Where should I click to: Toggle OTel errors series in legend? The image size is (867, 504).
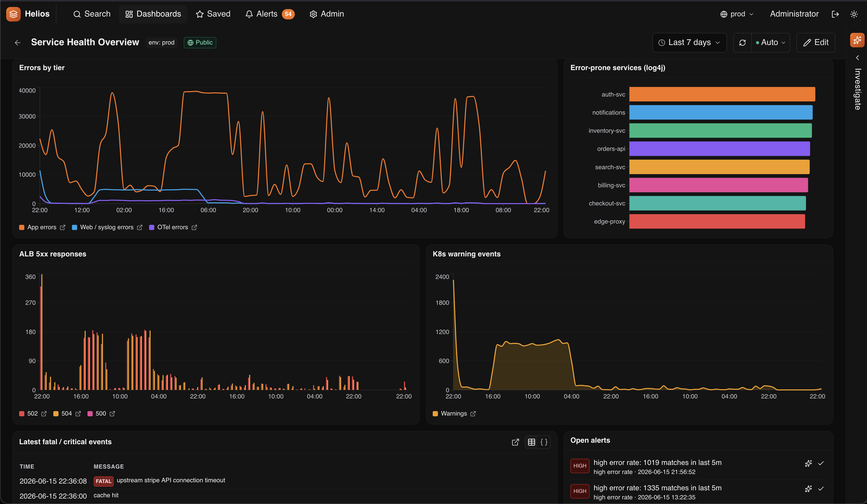168,227
